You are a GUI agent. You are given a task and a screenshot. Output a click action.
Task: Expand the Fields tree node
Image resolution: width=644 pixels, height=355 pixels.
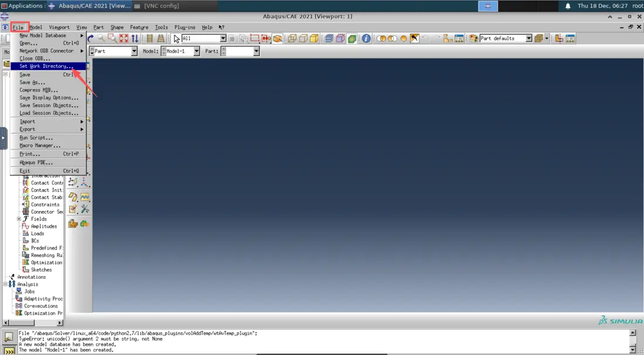tap(19, 219)
